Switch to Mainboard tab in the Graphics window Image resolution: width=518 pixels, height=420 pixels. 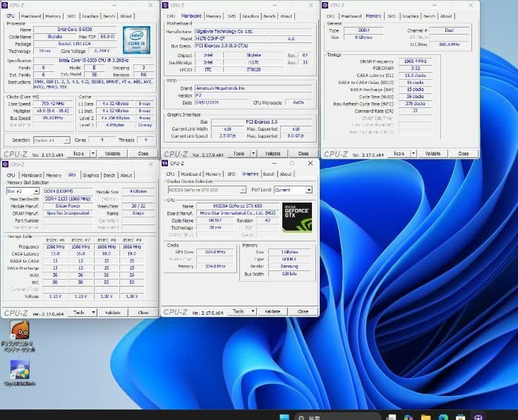pyautogui.click(x=191, y=174)
